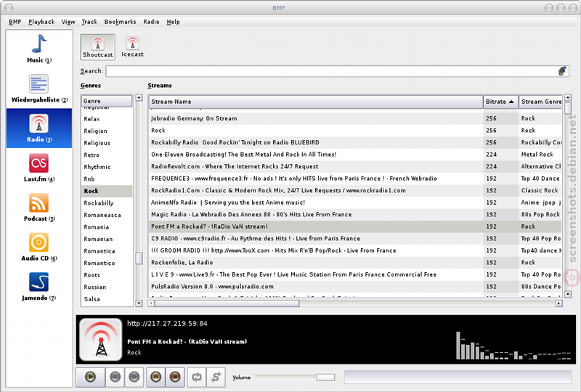Adjust the Volume slider handle
Image resolution: width=581 pixels, height=392 pixels.
325,377
